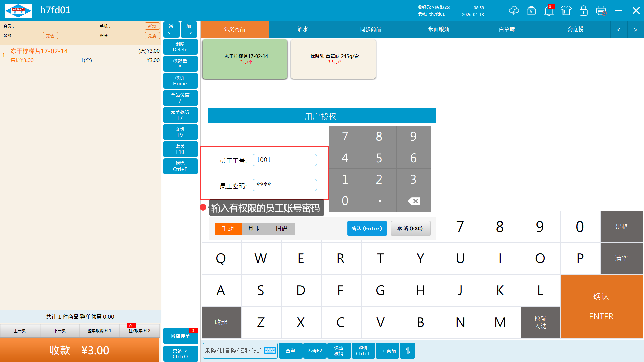Expand 更多 Ctrl+O options
The height and width of the screenshot is (362, 644).
tap(180, 353)
